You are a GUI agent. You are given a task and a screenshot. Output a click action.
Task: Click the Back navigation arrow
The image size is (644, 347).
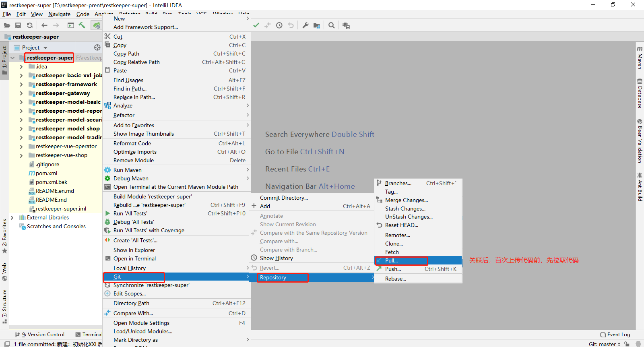pos(44,25)
